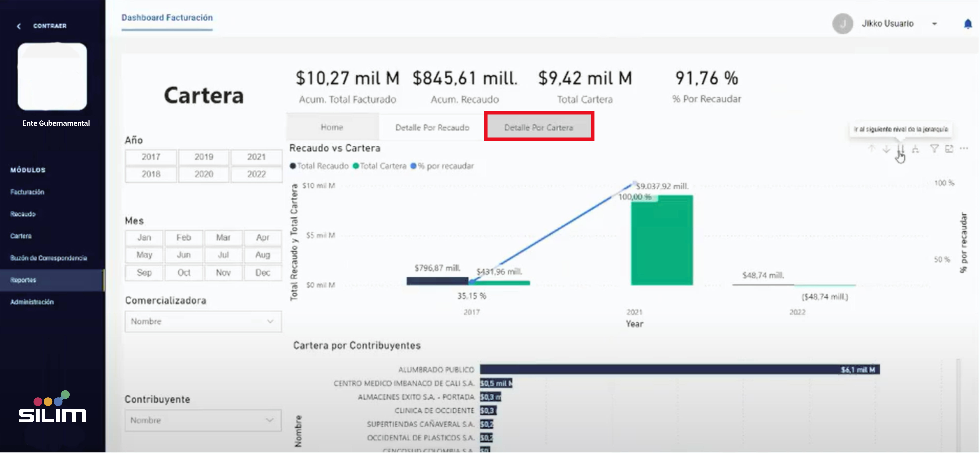Image resolution: width=980 pixels, height=453 pixels.
Task: Click Total Cartera legend item
Action: (x=380, y=166)
